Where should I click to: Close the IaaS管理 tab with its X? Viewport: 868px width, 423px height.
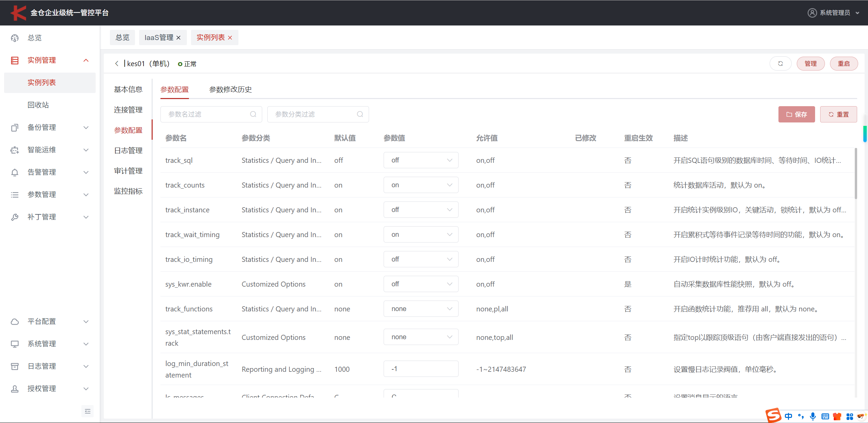[178, 38]
